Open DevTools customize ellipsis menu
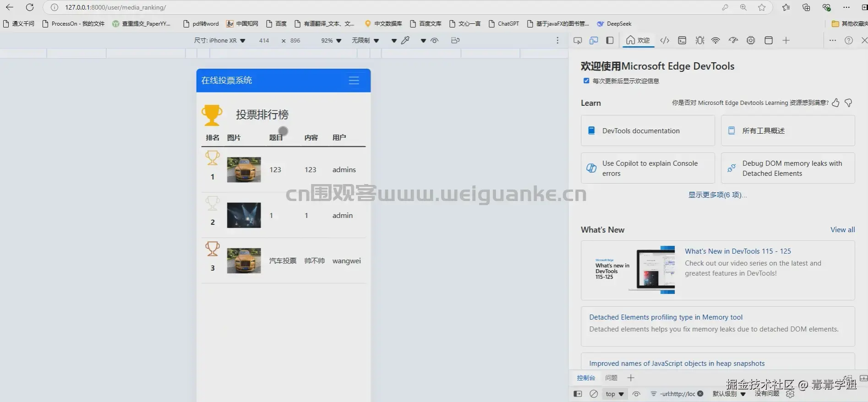 click(x=833, y=40)
